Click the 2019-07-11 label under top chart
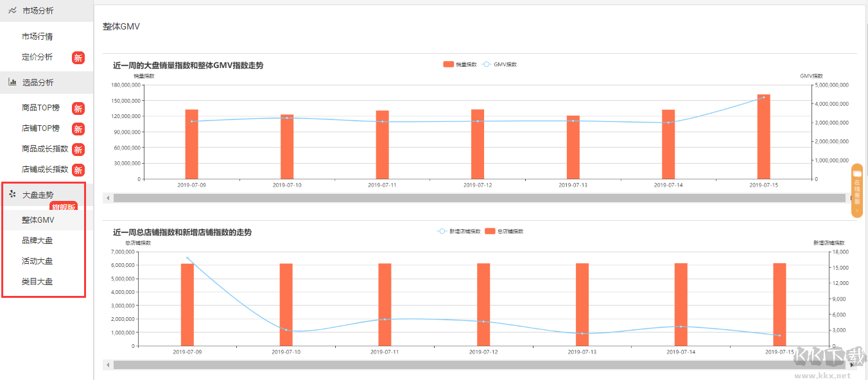868x380 pixels. (x=382, y=185)
